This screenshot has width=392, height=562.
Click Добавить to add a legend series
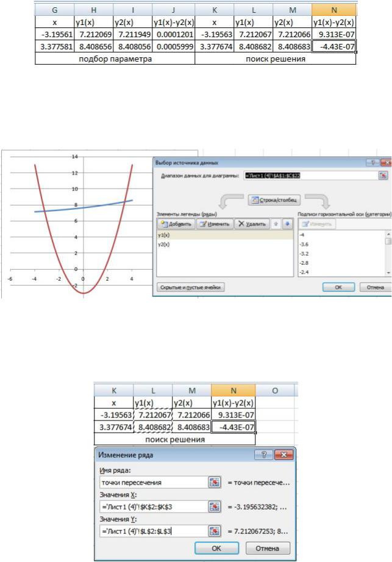(176, 224)
